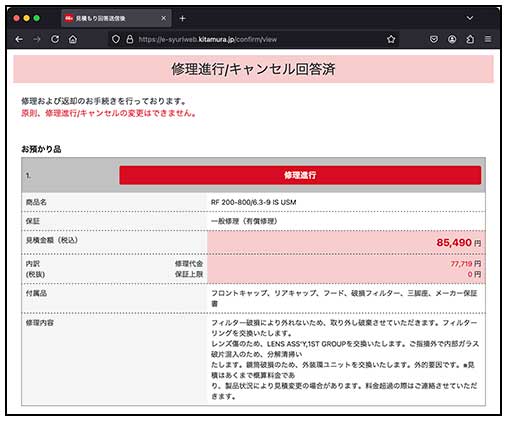The height and width of the screenshot is (421, 507).
Task: Click the red 修理進行 button
Action: [300, 175]
